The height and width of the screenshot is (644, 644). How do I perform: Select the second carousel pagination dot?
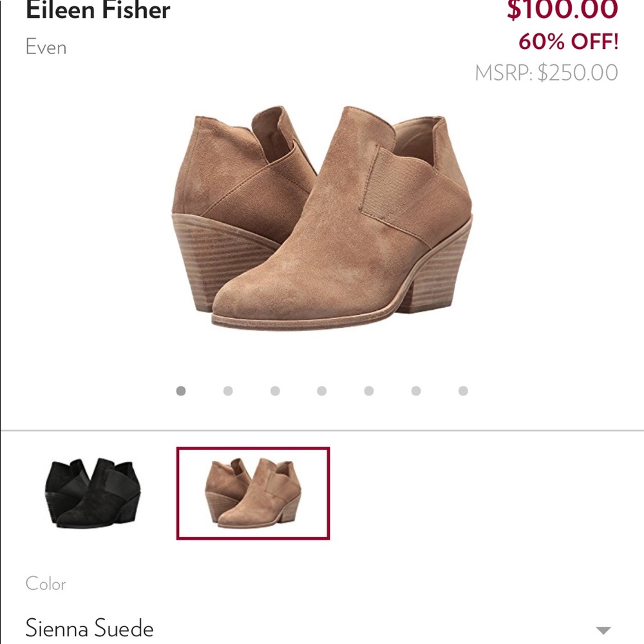point(227,390)
